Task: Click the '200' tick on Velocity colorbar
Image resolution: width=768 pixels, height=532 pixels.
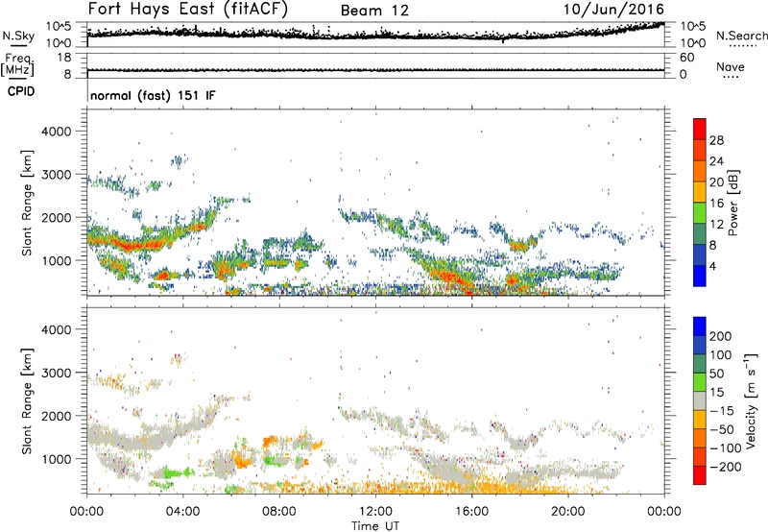Action: point(721,336)
